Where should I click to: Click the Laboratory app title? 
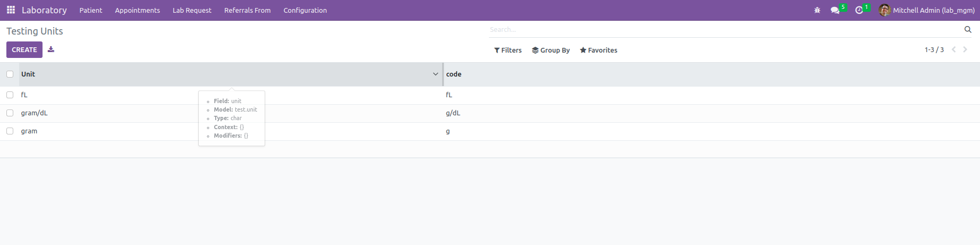coord(44,10)
